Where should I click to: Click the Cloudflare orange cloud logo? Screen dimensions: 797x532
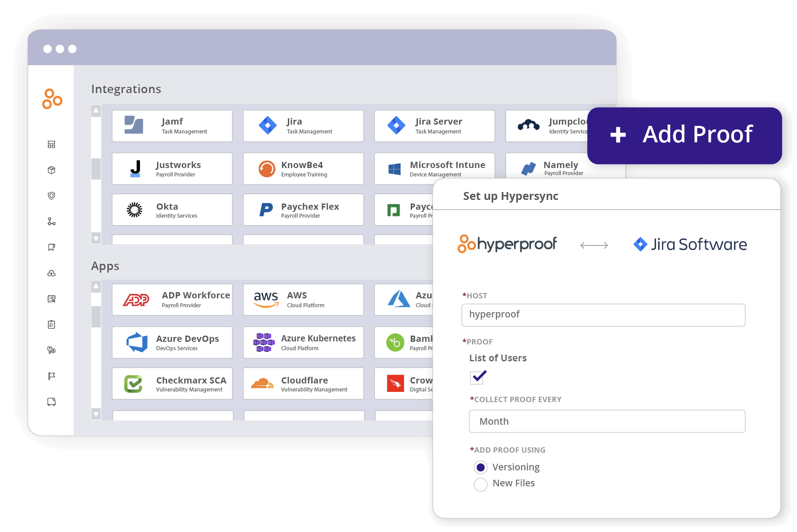pyautogui.click(x=263, y=383)
